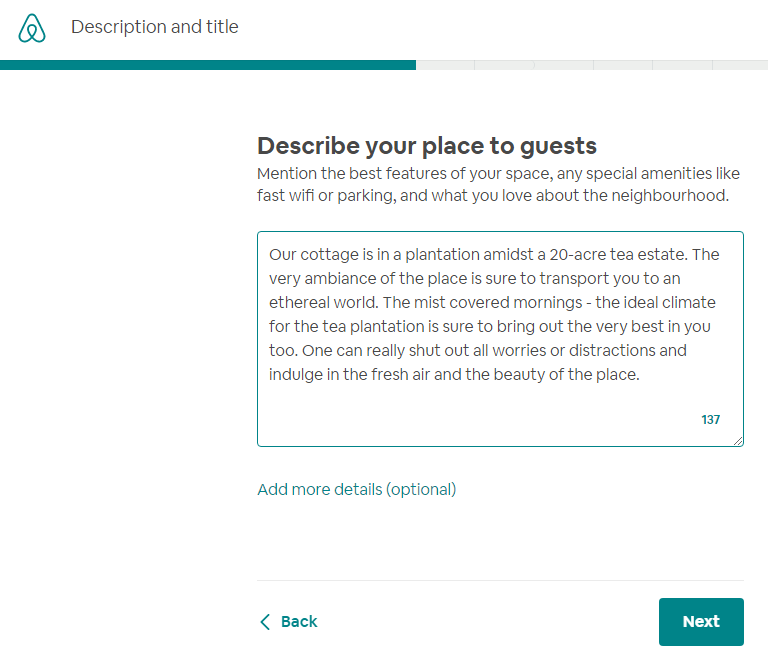The width and height of the screenshot is (768, 657).
Task: Place cursor on 20-acre in the description
Action: click(577, 254)
